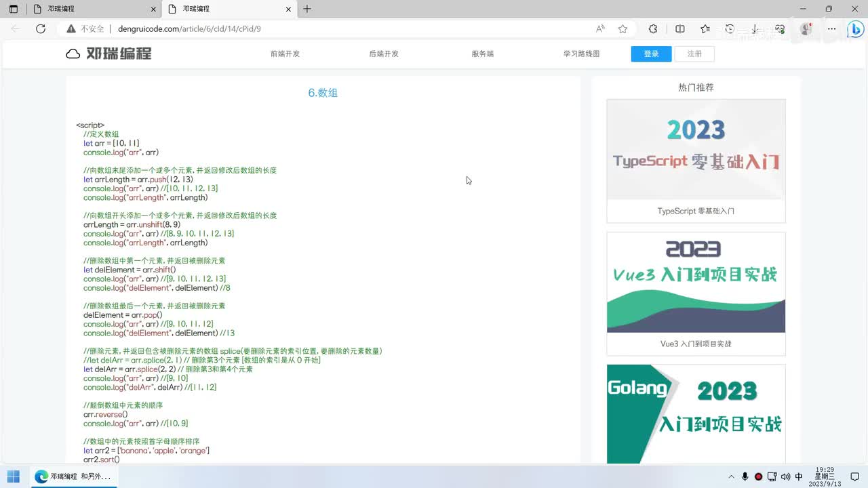This screenshot has height=488, width=868.
Task: Switch to the first 邓瑞编程 tab
Action: click(93, 9)
